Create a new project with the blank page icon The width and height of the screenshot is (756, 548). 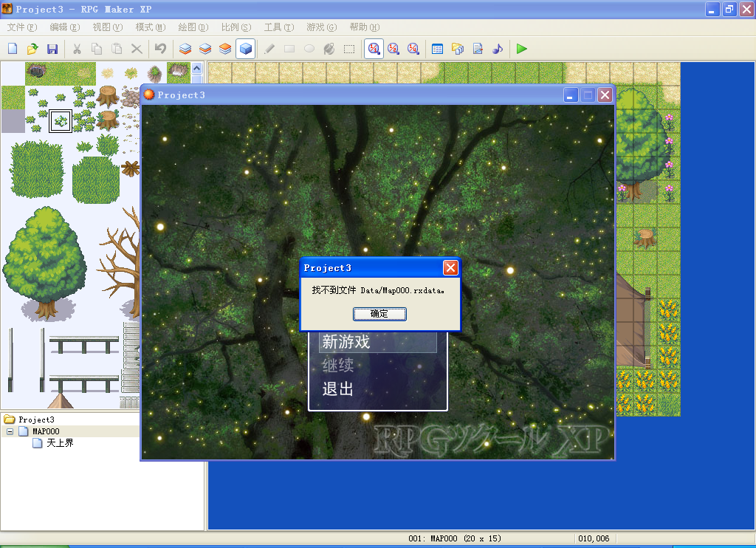(x=13, y=49)
